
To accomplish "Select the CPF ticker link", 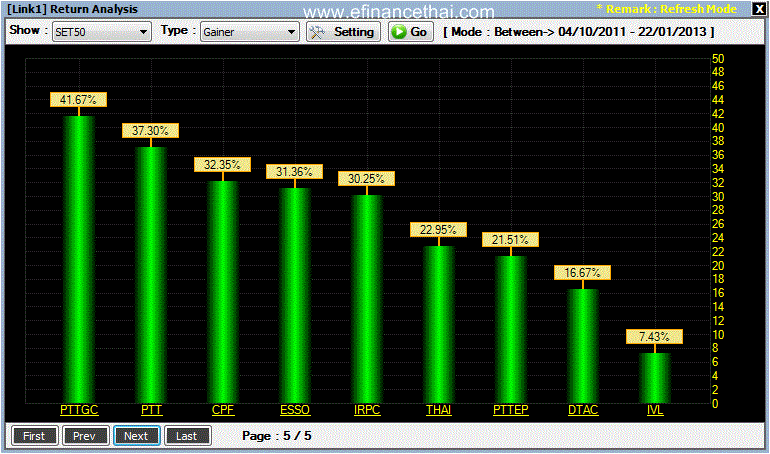I will [223, 410].
